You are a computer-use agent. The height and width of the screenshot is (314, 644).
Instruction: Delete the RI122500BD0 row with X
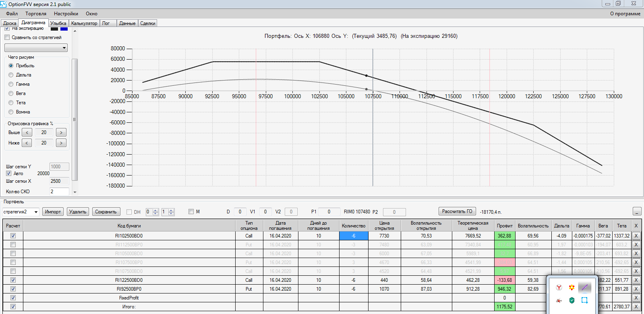tap(636, 280)
